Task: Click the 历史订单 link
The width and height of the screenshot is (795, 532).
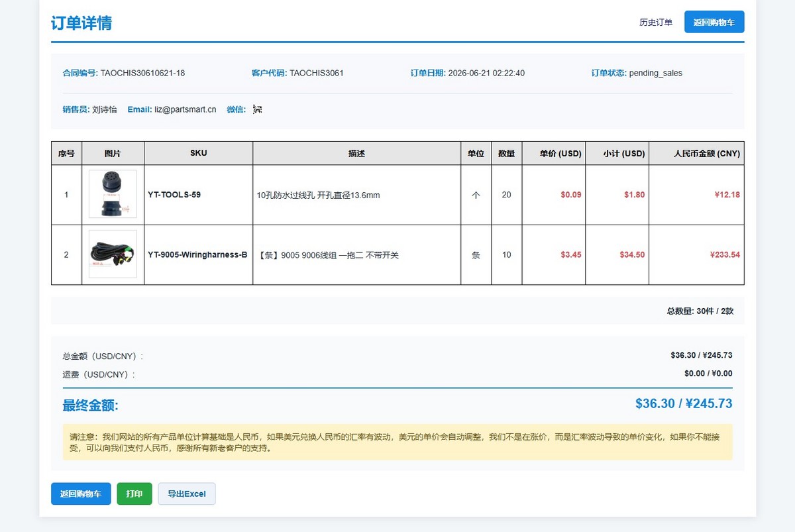Action: (x=656, y=23)
